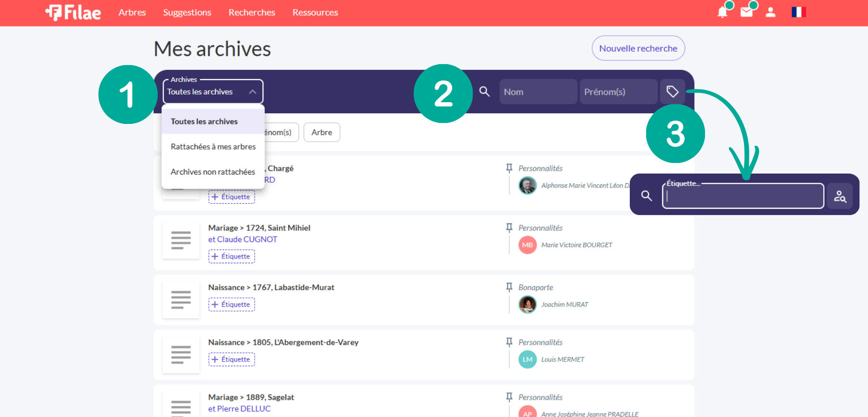The image size is (868, 417).
Task: Select 'Rattachées à mes arbres' option
Action: [213, 147]
